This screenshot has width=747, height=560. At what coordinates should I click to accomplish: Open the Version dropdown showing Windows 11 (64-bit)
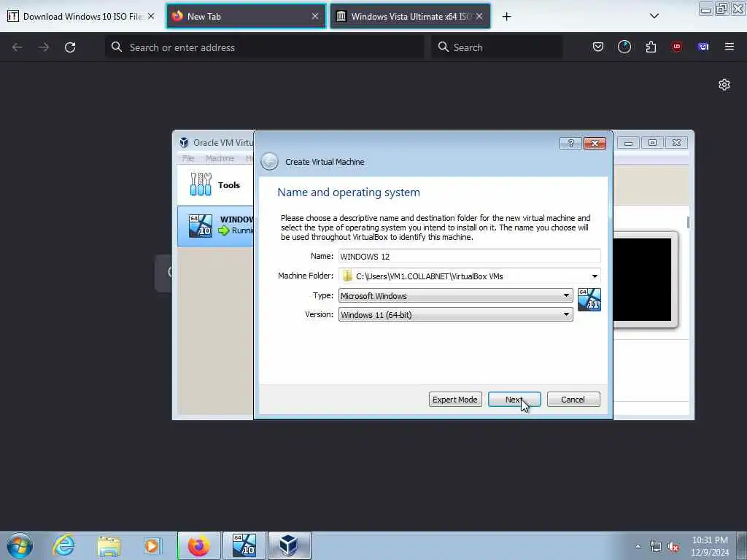pos(455,315)
